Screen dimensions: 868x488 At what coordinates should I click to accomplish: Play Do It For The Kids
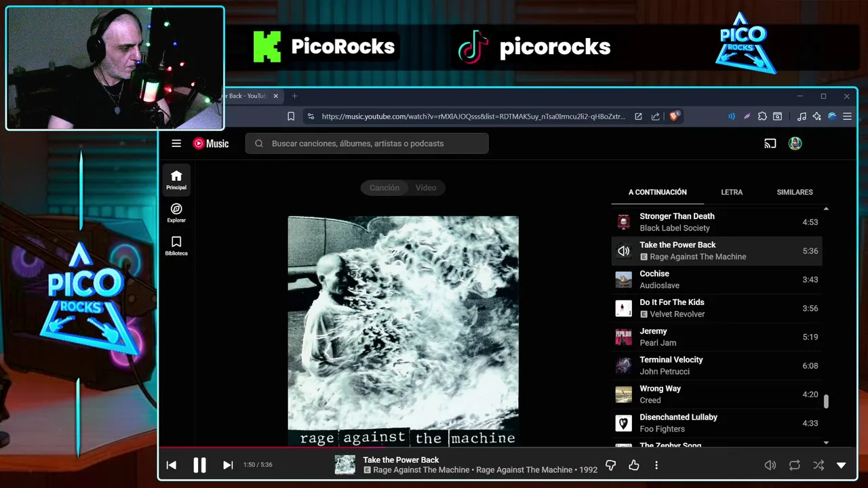coord(717,308)
